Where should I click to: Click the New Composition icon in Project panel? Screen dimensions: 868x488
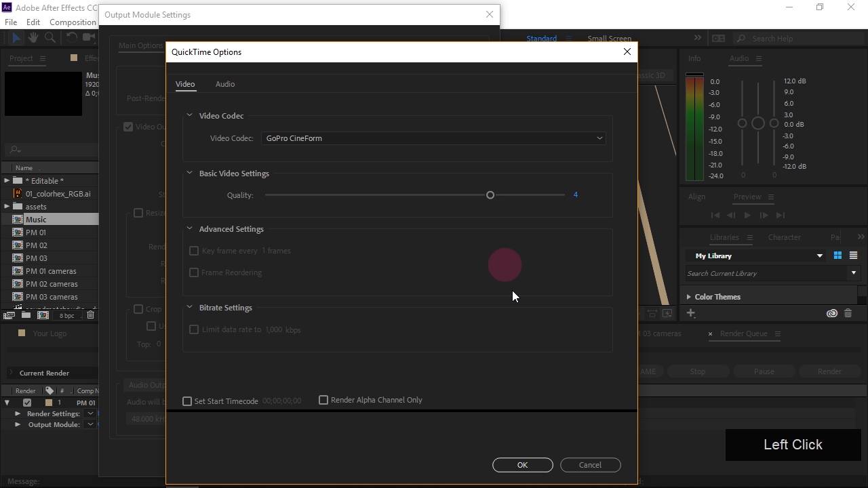[43, 315]
